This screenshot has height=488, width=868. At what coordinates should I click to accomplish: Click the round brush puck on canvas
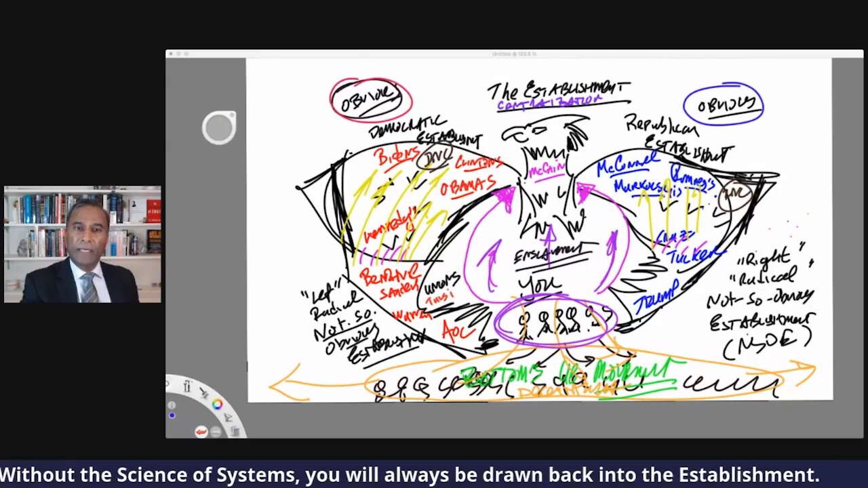tap(219, 127)
